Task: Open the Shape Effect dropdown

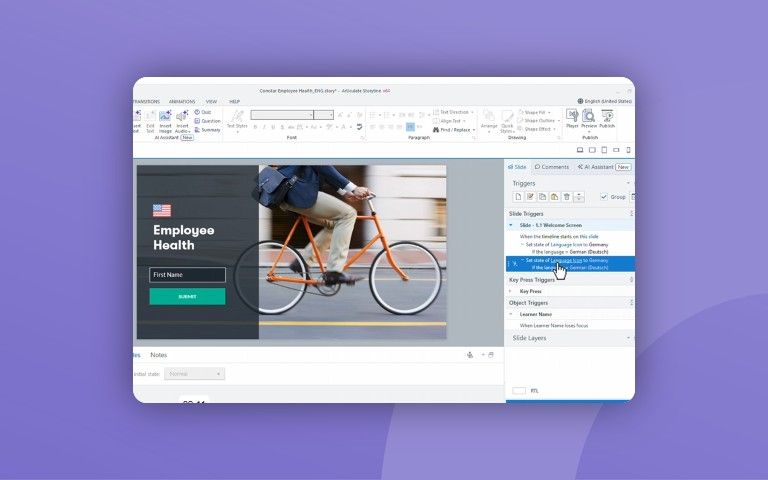Action: pos(537,129)
